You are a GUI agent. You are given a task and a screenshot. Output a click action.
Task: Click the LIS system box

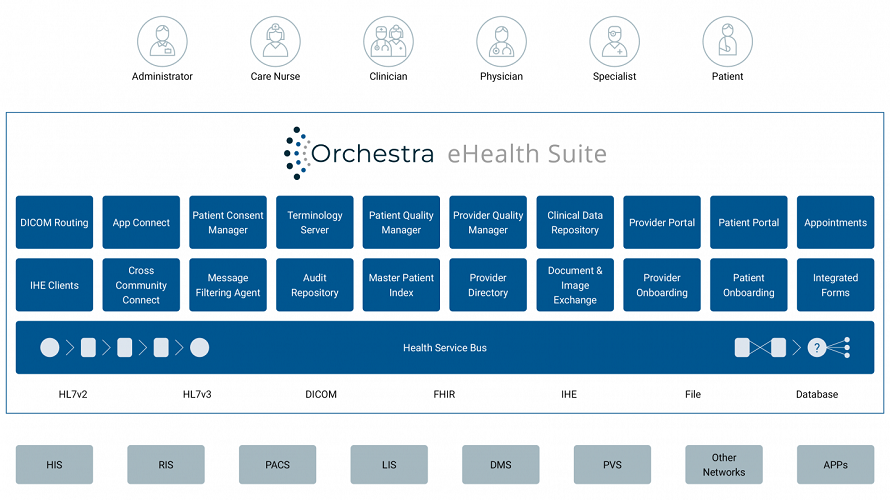click(x=389, y=464)
